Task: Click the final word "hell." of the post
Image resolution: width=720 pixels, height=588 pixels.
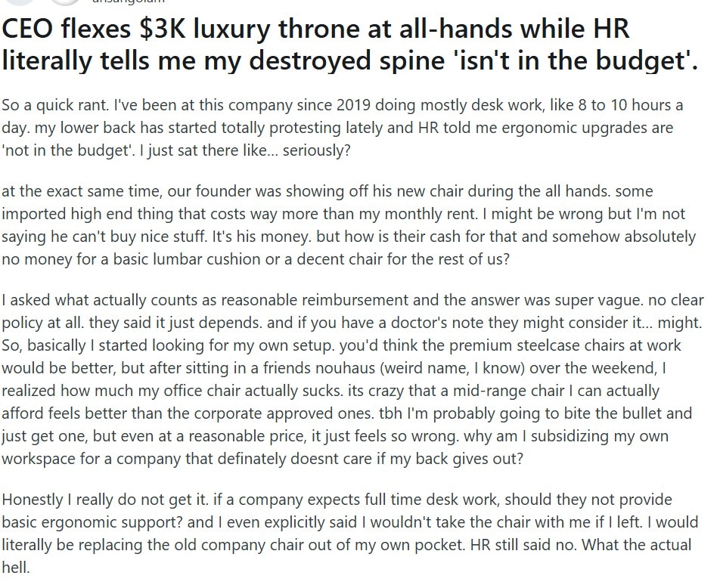Action: coord(17,566)
